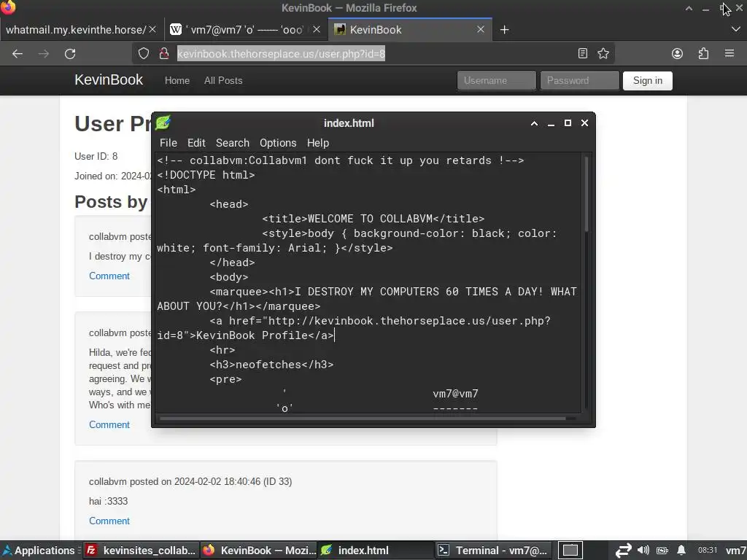Open the volume speaker tray icon
The width and height of the screenshot is (747, 560).
coord(643,550)
